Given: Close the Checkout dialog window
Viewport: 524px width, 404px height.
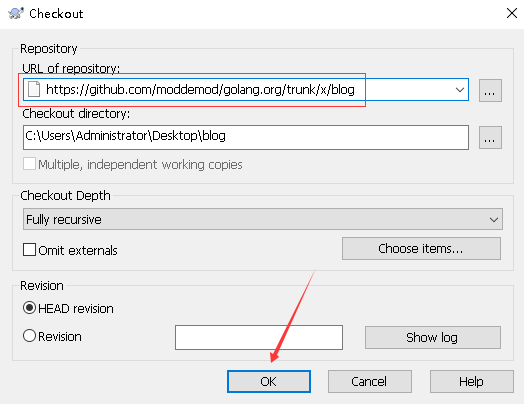Looking at the screenshot, I should [x=512, y=14].
